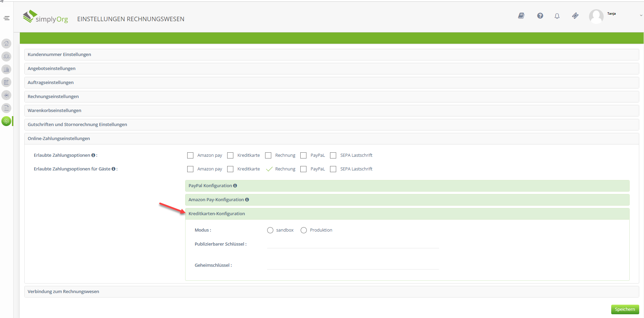Open the hamburger menu in the header
The height and width of the screenshot is (318, 644).
(x=6, y=18)
